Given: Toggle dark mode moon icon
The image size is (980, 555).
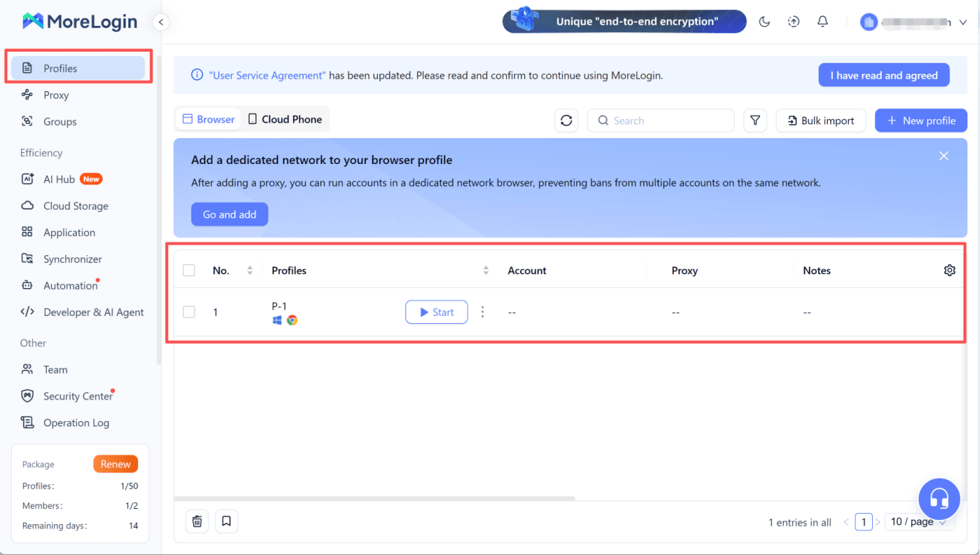Looking at the screenshot, I should click(x=765, y=22).
